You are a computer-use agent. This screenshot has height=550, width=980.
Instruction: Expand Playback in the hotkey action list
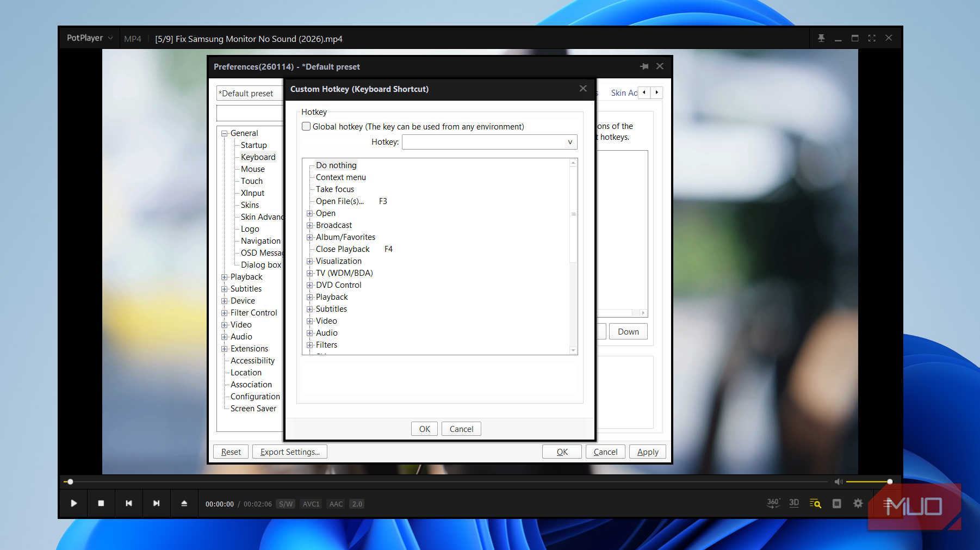[309, 297]
